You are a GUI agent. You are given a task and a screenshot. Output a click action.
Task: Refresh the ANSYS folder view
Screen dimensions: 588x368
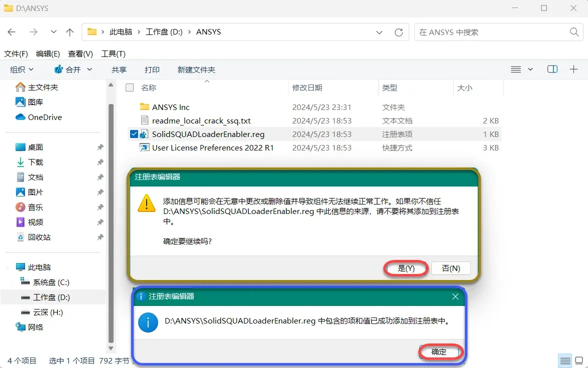(x=399, y=32)
